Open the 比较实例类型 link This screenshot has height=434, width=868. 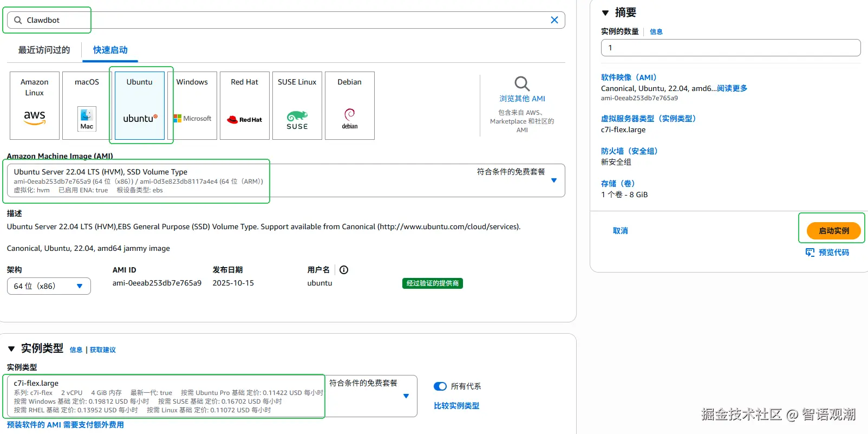(x=456, y=406)
